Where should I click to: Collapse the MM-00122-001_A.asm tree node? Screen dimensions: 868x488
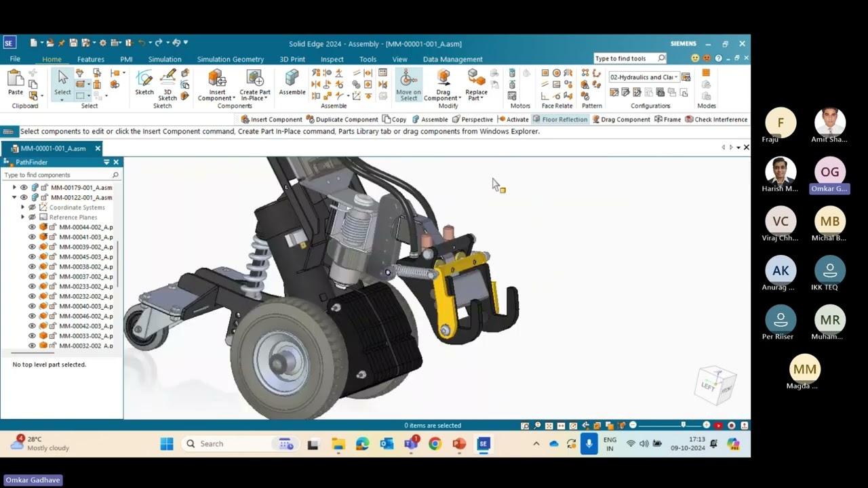point(14,198)
